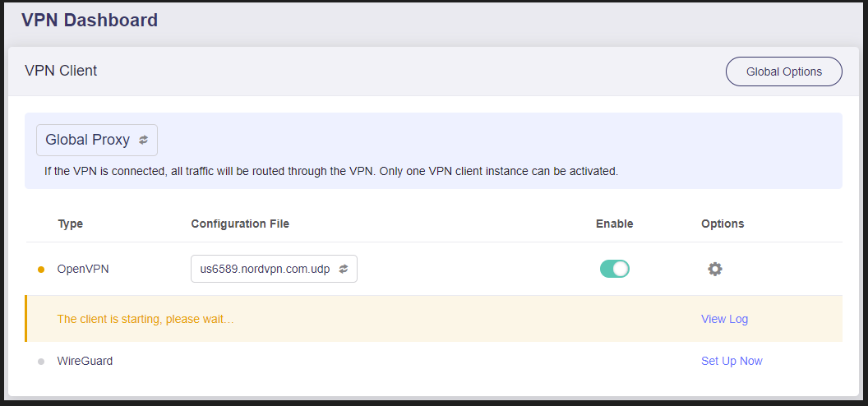Image resolution: width=868 pixels, height=406 pixels.
Task: Select the OpenVPN row label
Action: [83, 270]
